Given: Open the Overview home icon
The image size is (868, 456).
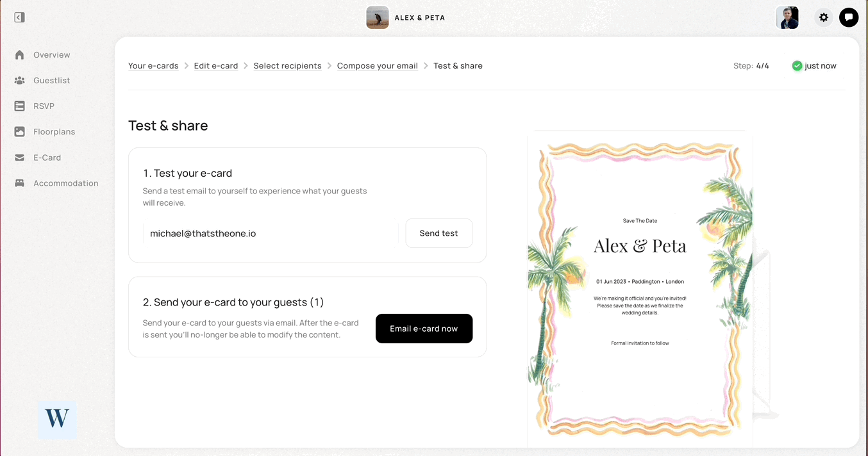Looking at the screenshot, I should 20,55.
